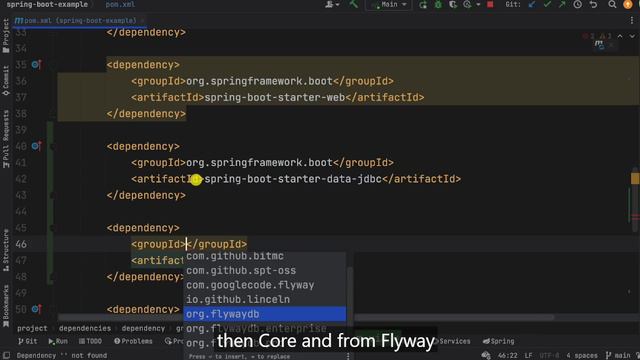Click spring-boot-example project breadcrumb

pos(47,4)
